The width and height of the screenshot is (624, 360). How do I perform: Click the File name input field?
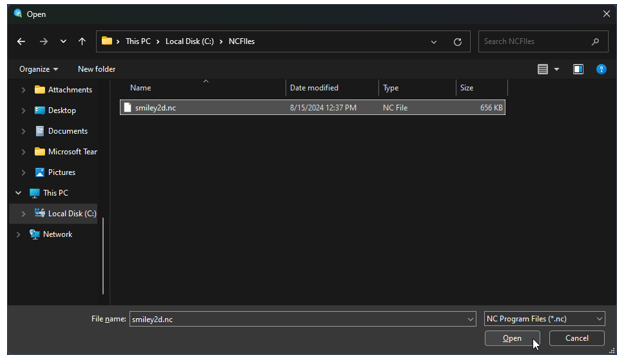pyautogui.click(x=298, y=319)
